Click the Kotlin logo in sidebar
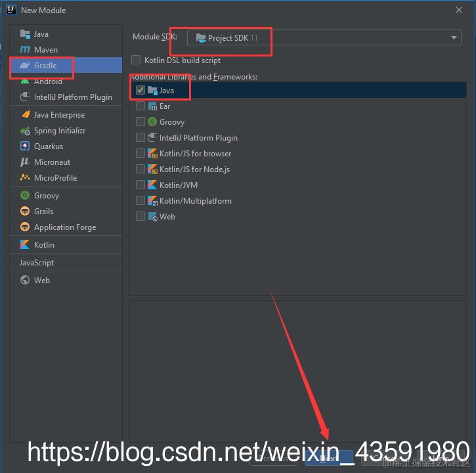The height and width of the screenshot is (473, 476). 25,244
